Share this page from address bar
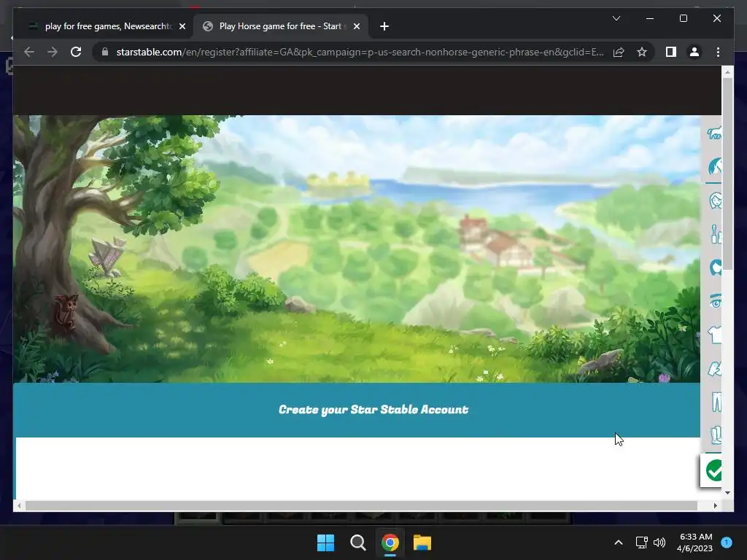This screenshot has width=747, height=560. click(619, 52)
